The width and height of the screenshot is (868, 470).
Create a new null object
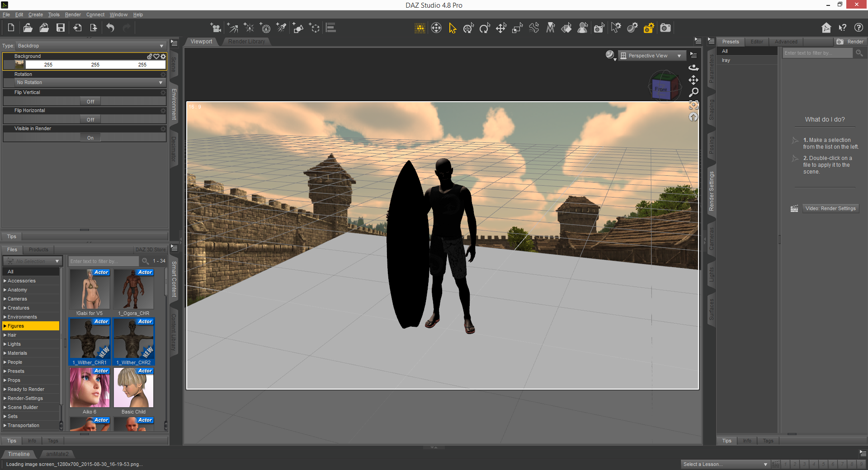pos(314,28)
